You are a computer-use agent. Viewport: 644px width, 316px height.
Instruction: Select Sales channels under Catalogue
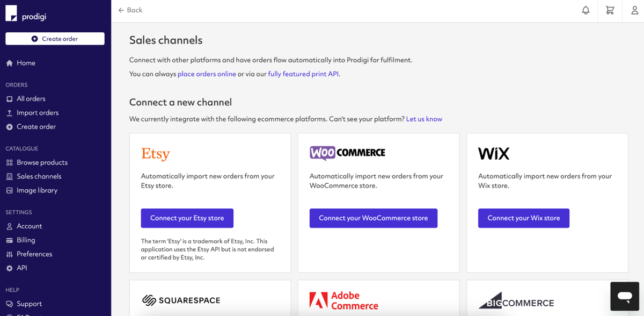[39, 176]
